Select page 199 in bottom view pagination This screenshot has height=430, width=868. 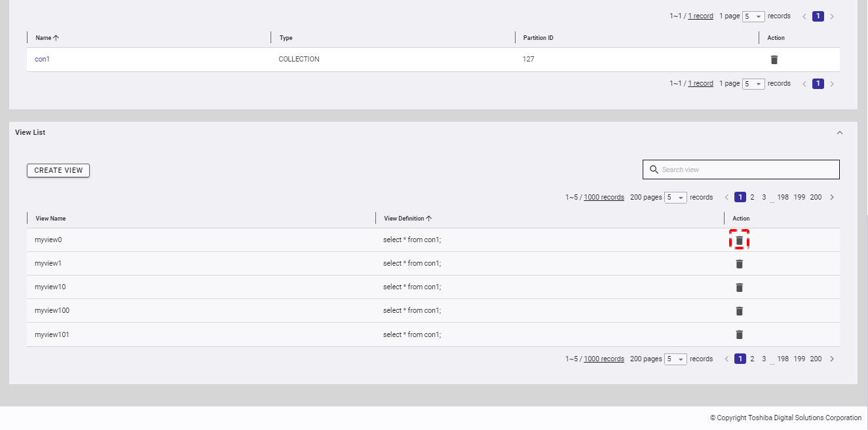click(799, 359)
